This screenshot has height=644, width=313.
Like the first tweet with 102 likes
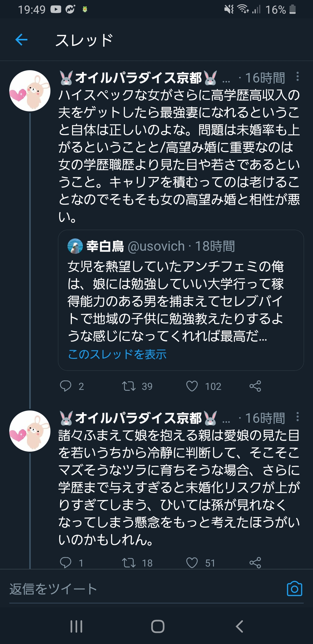coord(192,386)
